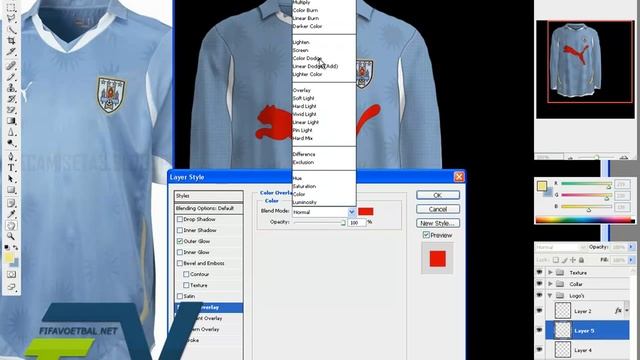The width and height of the screenshot is (640, 360).
Task: Enable the Inner Shadow checkbox
Action: [180, 230]
